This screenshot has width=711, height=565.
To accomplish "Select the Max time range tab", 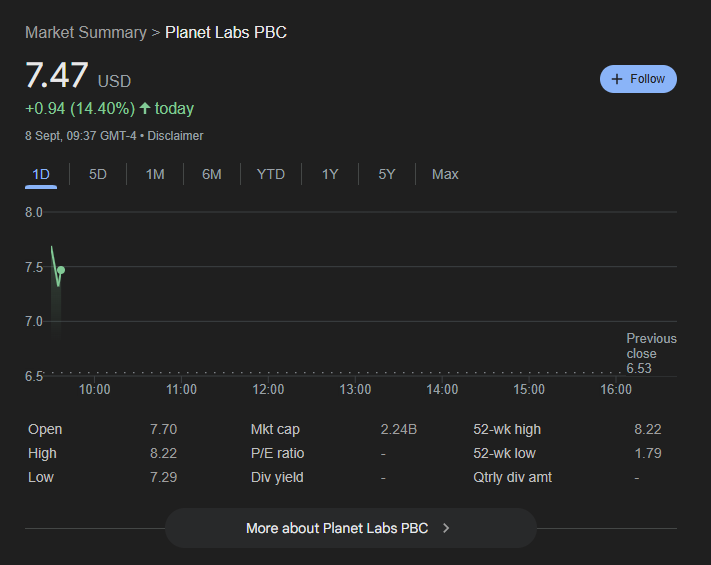I will (x=445, y=174).
